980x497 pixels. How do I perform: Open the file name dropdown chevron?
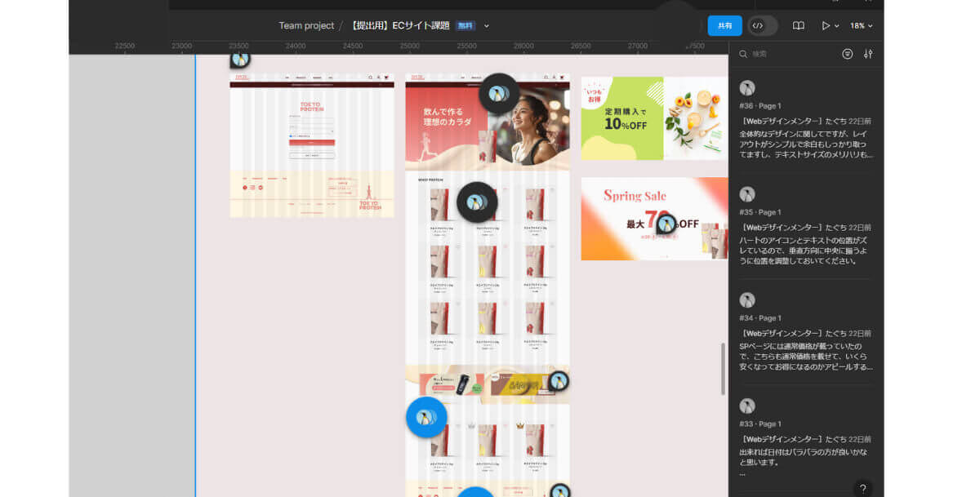click(487, 25)
